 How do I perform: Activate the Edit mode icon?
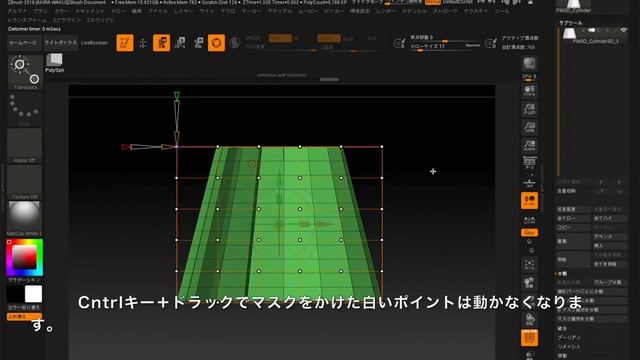[124, 43]
